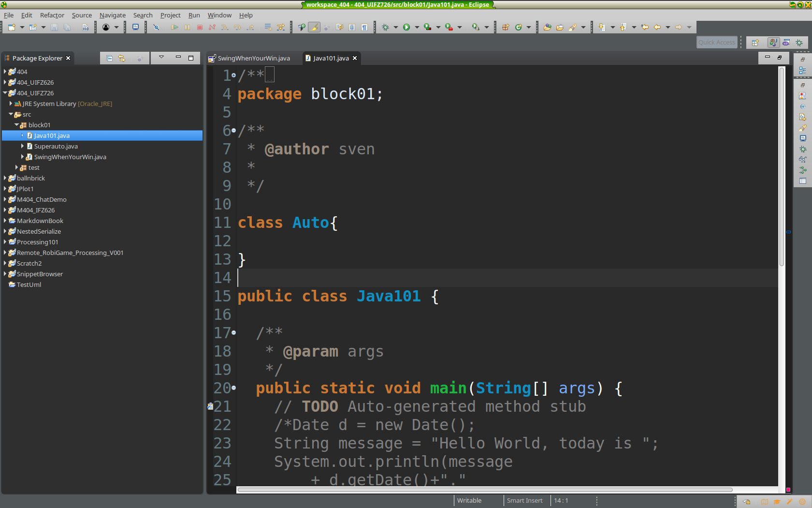
Task: Click the New Java Class icon
Action: [x=519, y=28]
